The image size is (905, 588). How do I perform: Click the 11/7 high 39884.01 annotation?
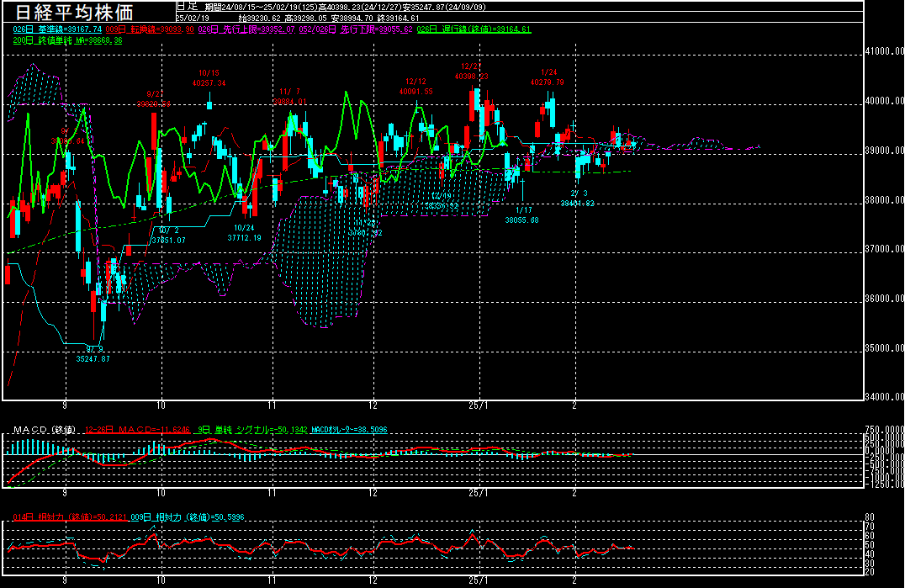(289, 97)
